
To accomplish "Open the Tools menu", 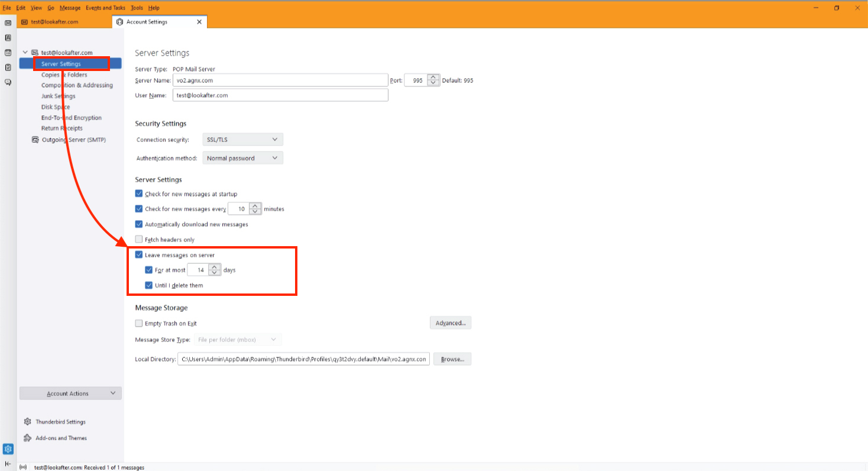I will pos(137,8).
